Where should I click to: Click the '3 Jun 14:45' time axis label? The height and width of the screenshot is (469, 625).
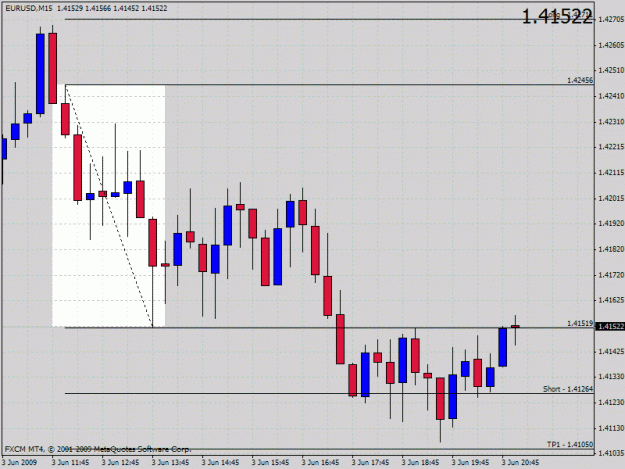pyautogui.click(x=220, y=463)
